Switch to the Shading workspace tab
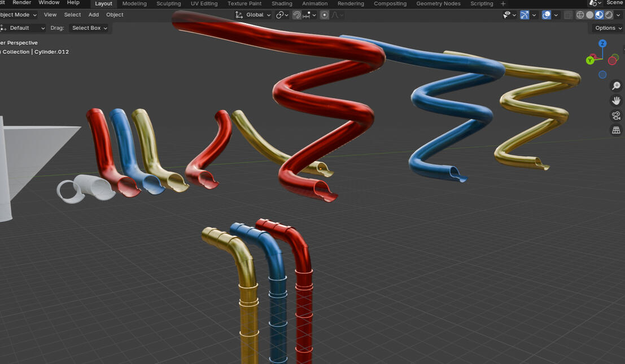Image resolution: width=625 pixels, height=364 pixels. 282,3
